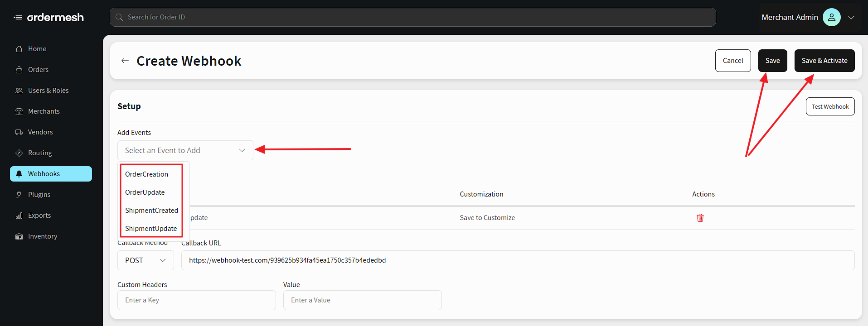Click the Home icon in the sidebar
The height and width of the screenshot is (326, 868).
(19, 49)
